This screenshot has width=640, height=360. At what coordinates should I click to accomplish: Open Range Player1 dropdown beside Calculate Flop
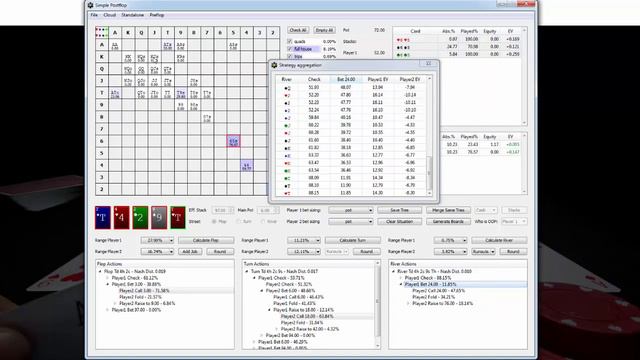pyautogui.click(x=157, y=240)
